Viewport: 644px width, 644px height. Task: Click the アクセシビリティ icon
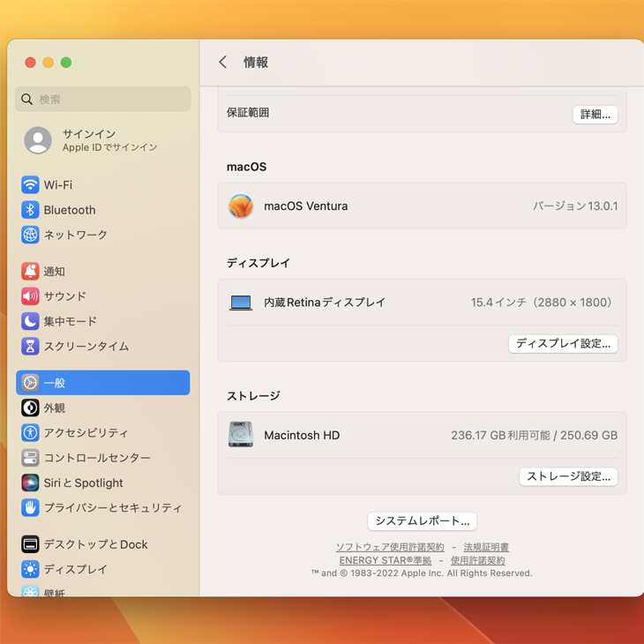30,432
